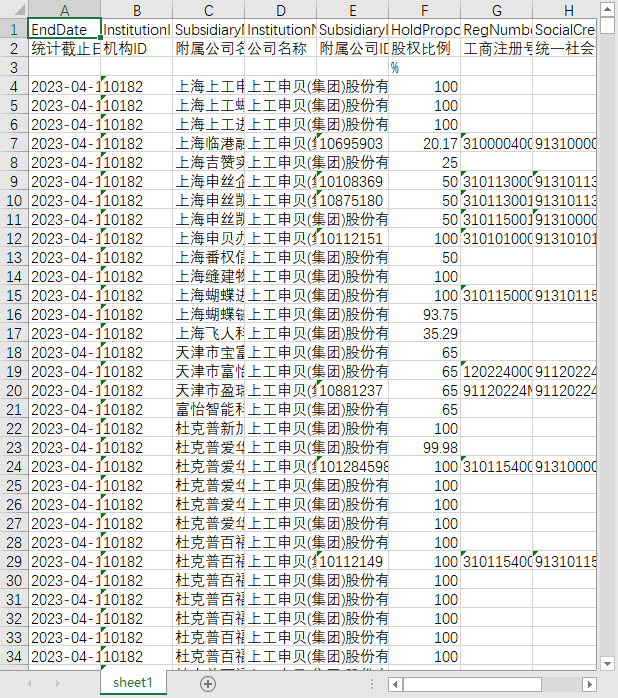Select the % unit cell in F3
618x698 pixels.
(425, 67)
